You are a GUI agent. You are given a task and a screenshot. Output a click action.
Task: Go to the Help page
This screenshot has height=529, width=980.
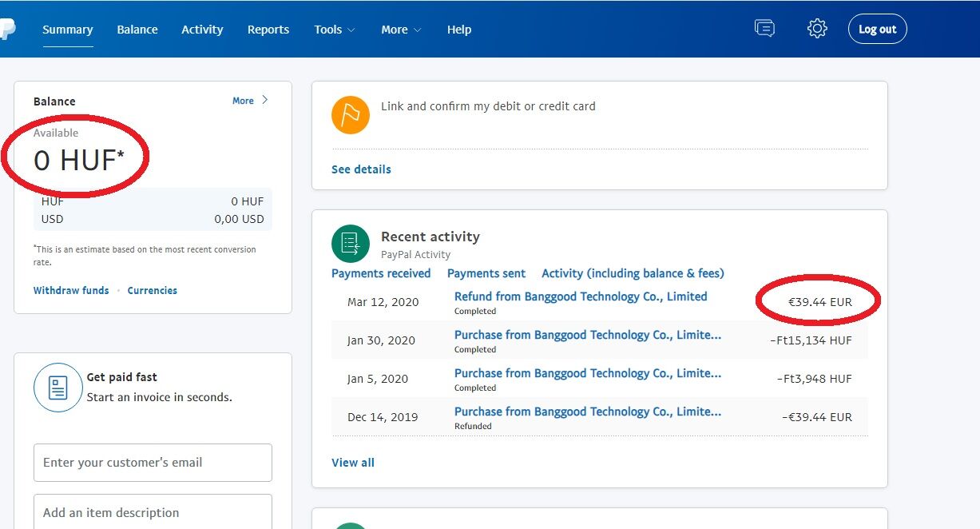point(459,30)
